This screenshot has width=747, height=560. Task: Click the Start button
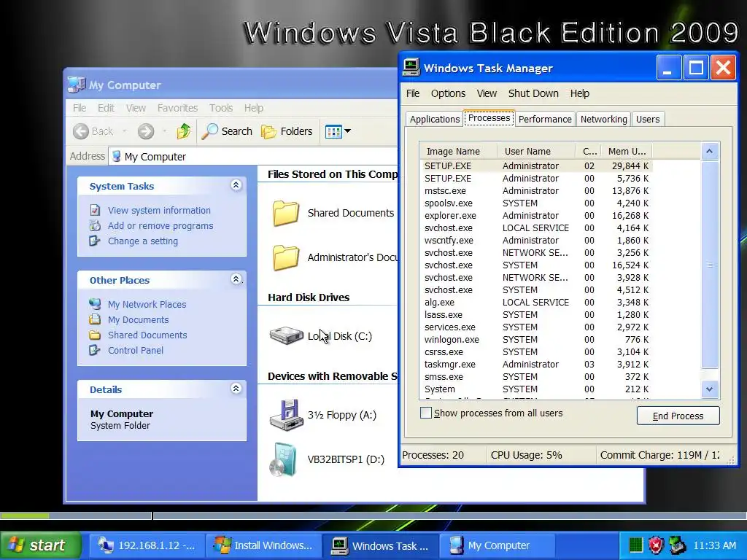[x=41, y=545]
